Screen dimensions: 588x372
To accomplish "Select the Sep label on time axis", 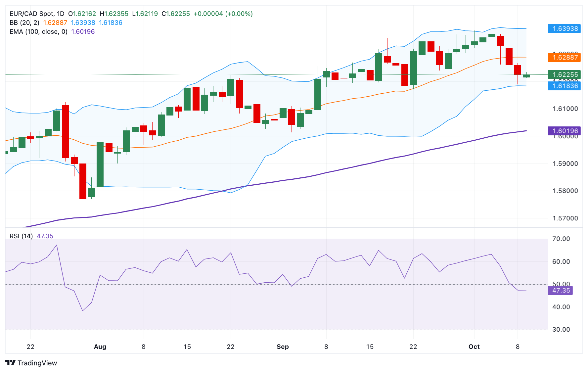I will pyautogui.click(x=283, y=347).
